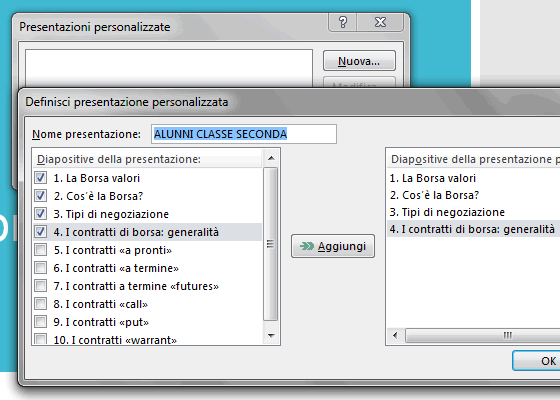
Task: Check slide 6 I contratti «a termine»
Action: point(40,268)
